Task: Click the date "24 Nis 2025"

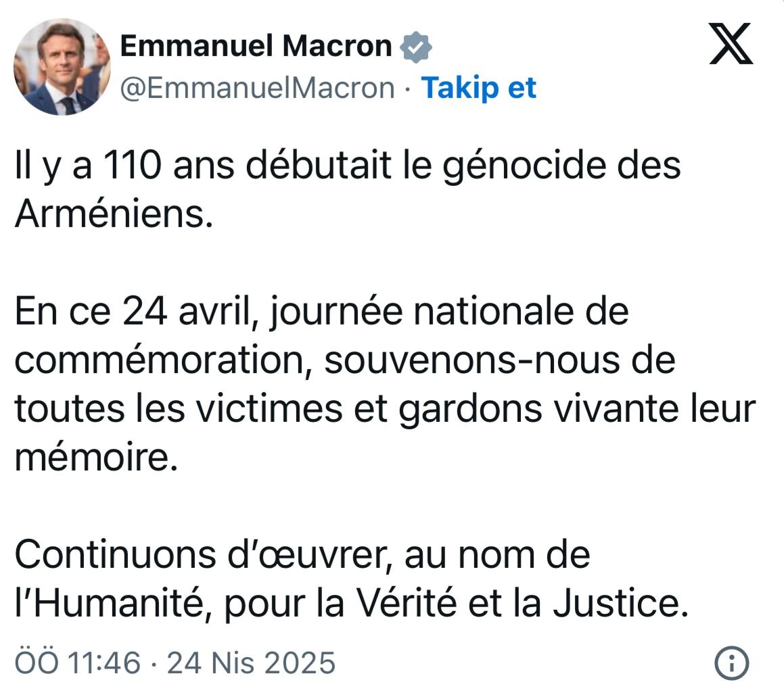Action: tap(251, 663)
